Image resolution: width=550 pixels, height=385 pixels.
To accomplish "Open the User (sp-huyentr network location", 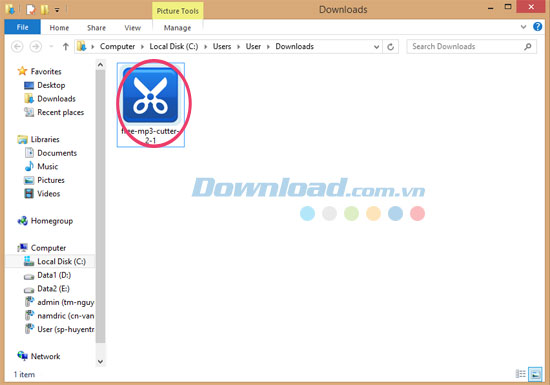I will pyautogui.click(x=66, y=330).
